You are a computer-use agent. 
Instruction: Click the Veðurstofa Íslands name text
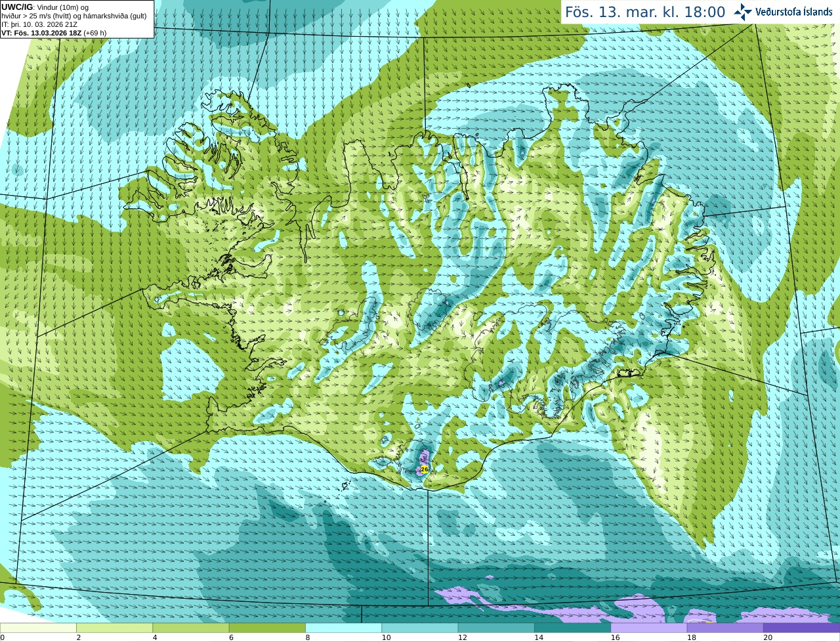coord(794,12)
